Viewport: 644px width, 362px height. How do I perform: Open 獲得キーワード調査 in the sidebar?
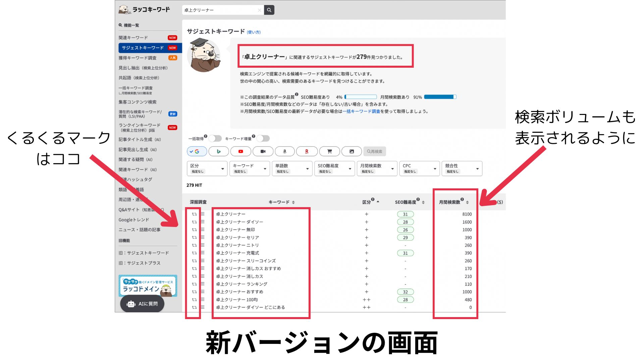[x=138, y=58]
